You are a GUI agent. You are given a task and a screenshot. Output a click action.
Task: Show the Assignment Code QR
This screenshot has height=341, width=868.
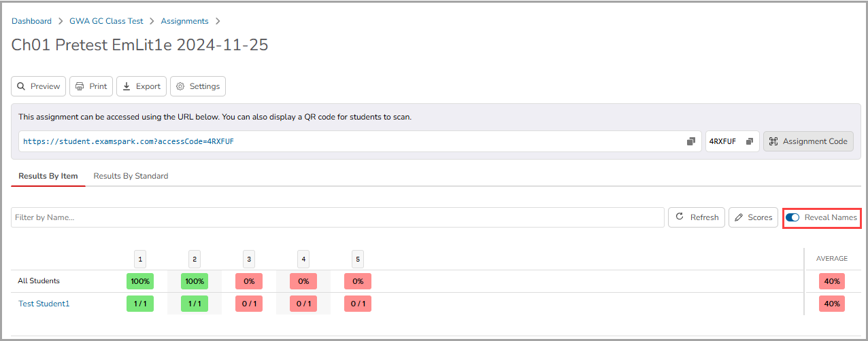coord(808,141)
